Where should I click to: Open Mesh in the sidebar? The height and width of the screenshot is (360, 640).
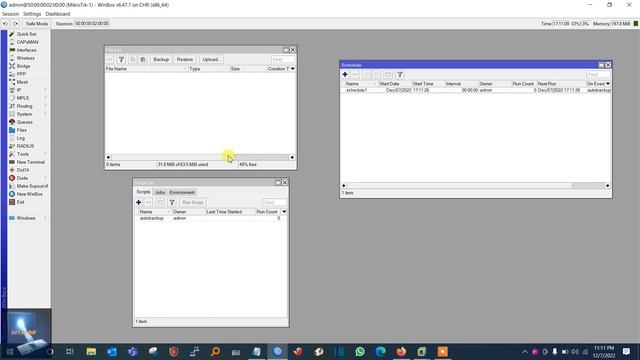22,82
